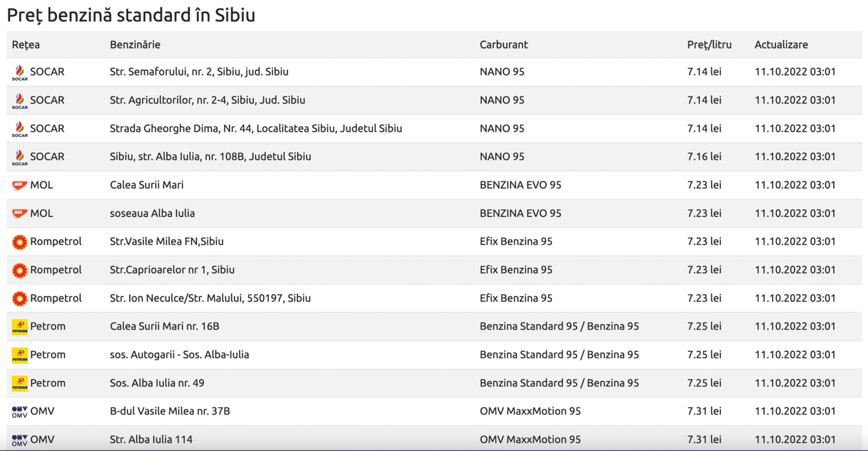Image resolution: width=868 pixels, height=451 pixels.
Task: Click Rompetrol logo in Str.Vasile Milea FN row
Action: pos(20,242)
